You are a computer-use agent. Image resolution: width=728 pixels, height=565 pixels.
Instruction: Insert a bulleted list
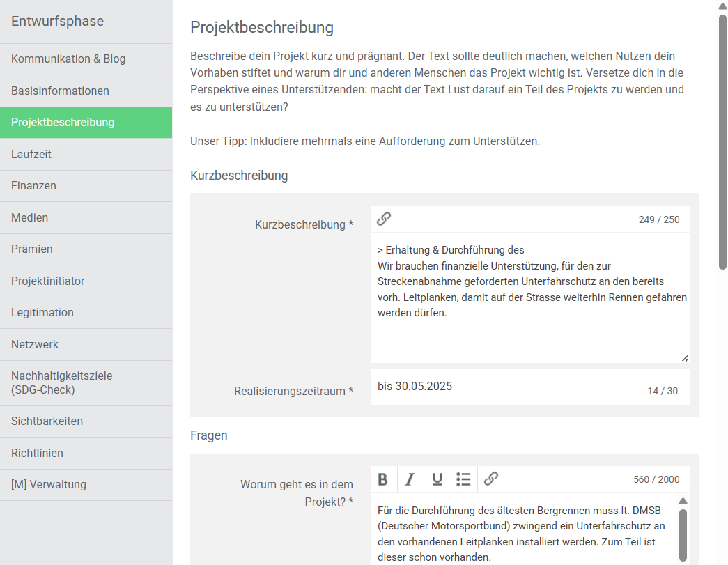tap(464, 479)
